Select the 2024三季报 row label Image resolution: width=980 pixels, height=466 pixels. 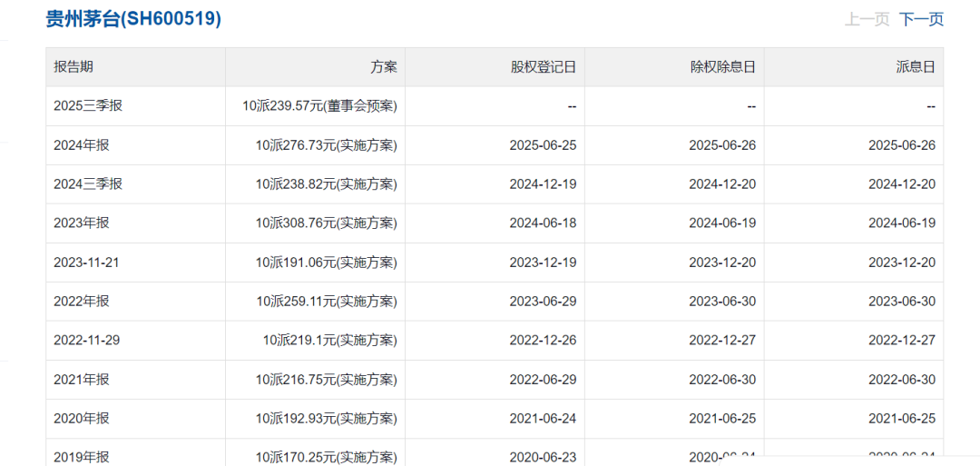(88, 183)
